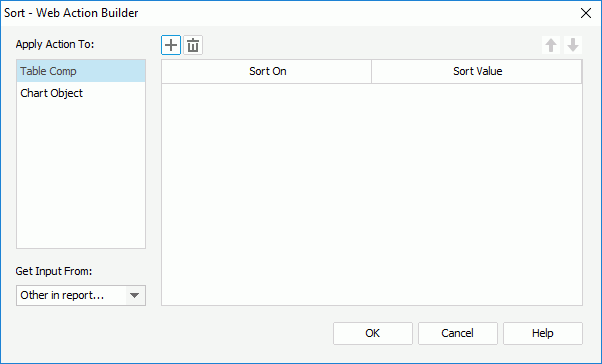This screenshot has height=364, width=602.
Task: Expand the Get Input From dropdown arrow
Action: [x=134, y=295]
